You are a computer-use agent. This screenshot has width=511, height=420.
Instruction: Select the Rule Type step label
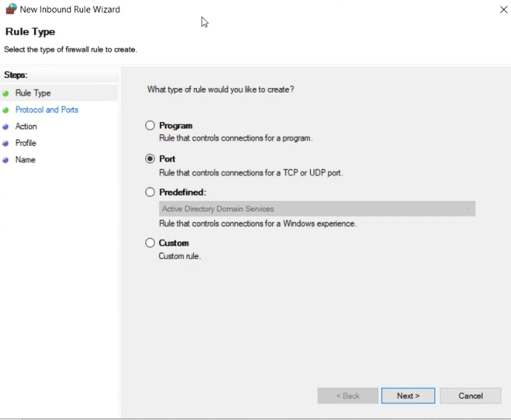[33, 93]
